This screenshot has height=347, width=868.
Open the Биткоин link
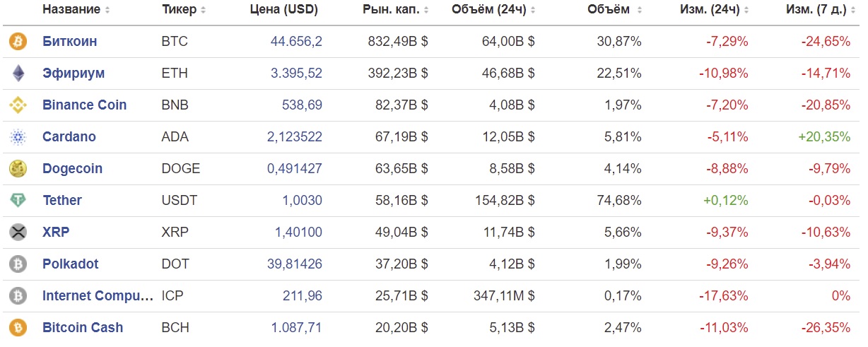point(70,42)
